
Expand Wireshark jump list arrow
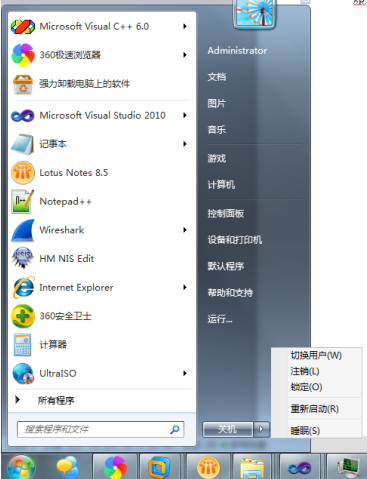point(185,230)
